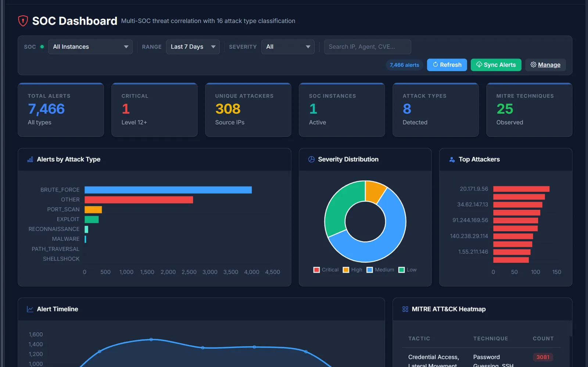This screenshot has width=588, height=367.
Task: Click the 140.238.29.114 attacker label
Action: pyautogui.click(x=469, y=236)
